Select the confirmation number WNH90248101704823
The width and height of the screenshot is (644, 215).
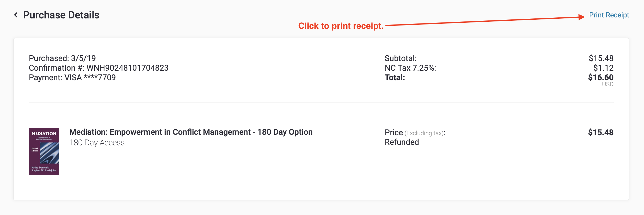(x=127, y=68)
